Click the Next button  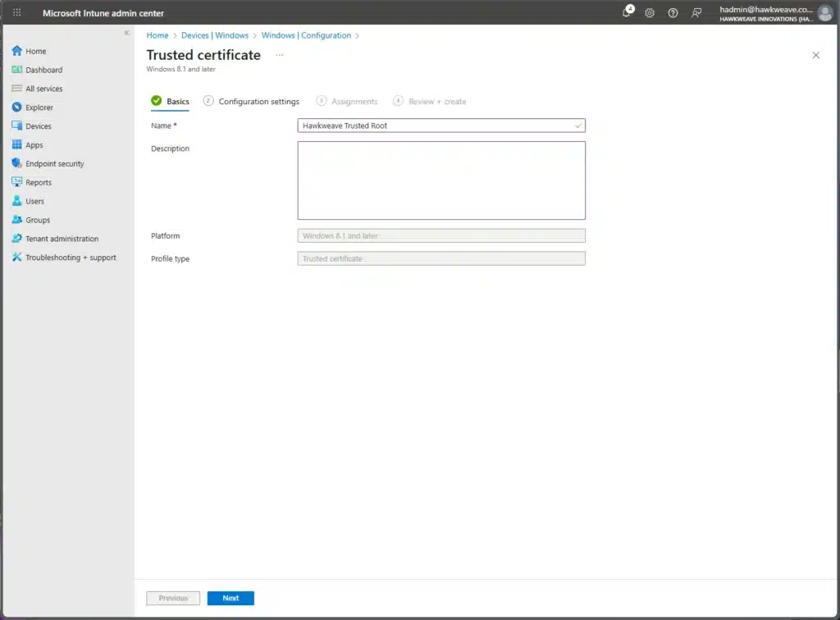tap(231, 598)
